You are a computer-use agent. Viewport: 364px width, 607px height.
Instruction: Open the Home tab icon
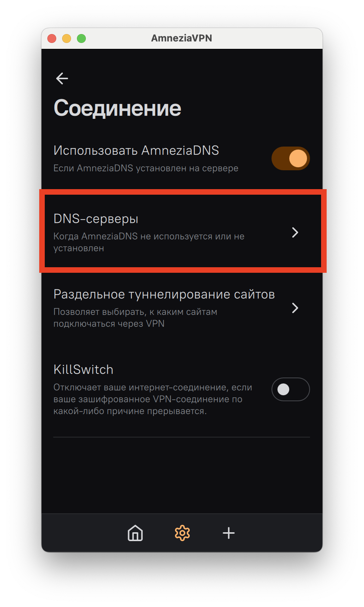pyautogui.click(x=135, y=533)
